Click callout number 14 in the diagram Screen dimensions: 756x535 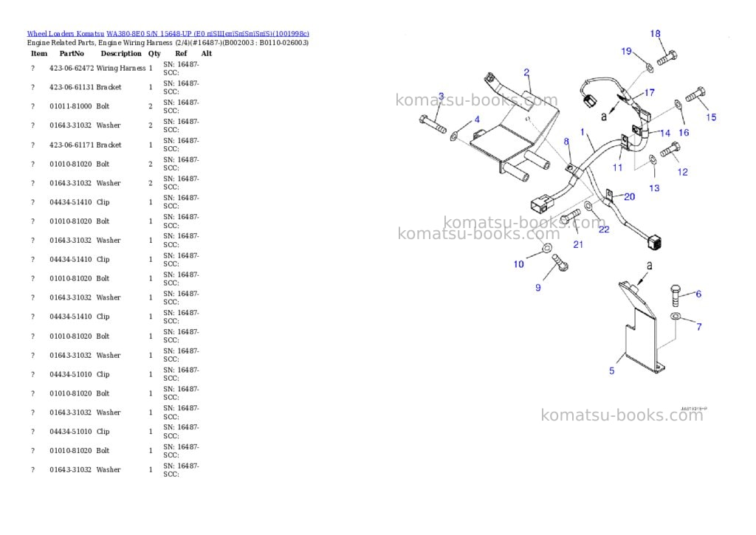point(665,133)
